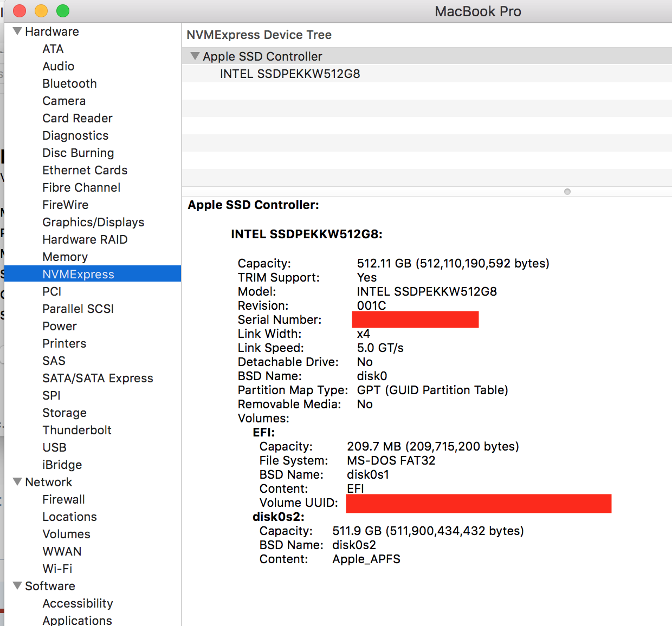Open Locations under Network
Viewport: 672px width, 626px height.
tap(70, 517)
